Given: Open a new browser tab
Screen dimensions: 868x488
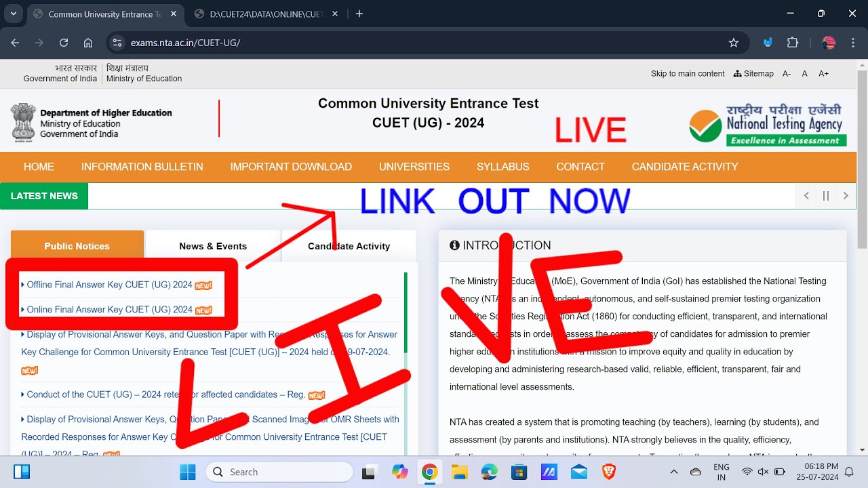Looking at the screenshot, I should pos(359,14).
